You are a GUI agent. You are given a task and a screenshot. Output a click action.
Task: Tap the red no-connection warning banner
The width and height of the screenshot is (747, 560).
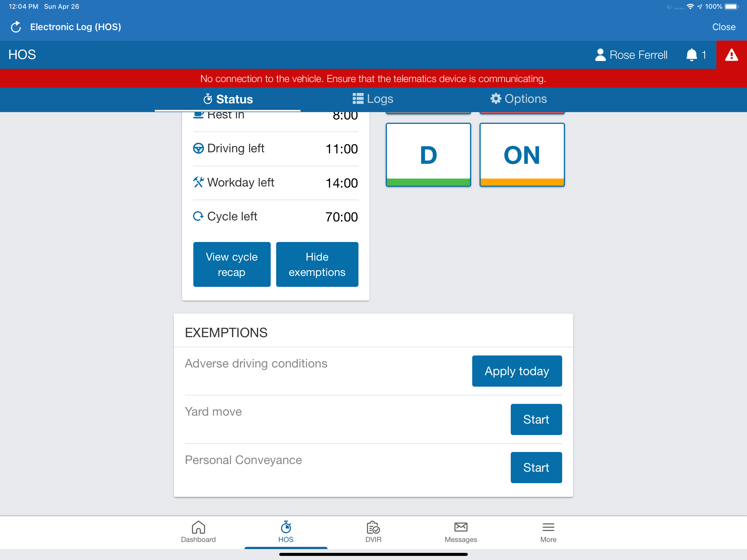click(x=373, y=78)
